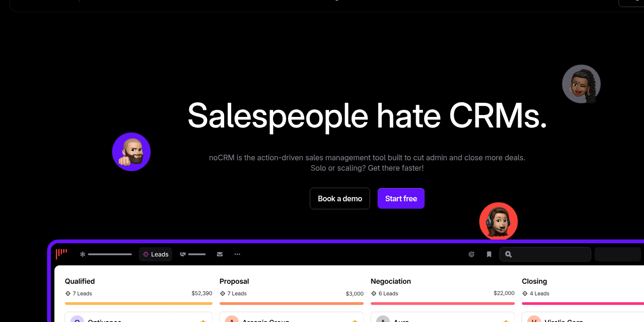Focus the search field in the app bar
This screenshot has width=644, height=322.
[x=545, y=254]
